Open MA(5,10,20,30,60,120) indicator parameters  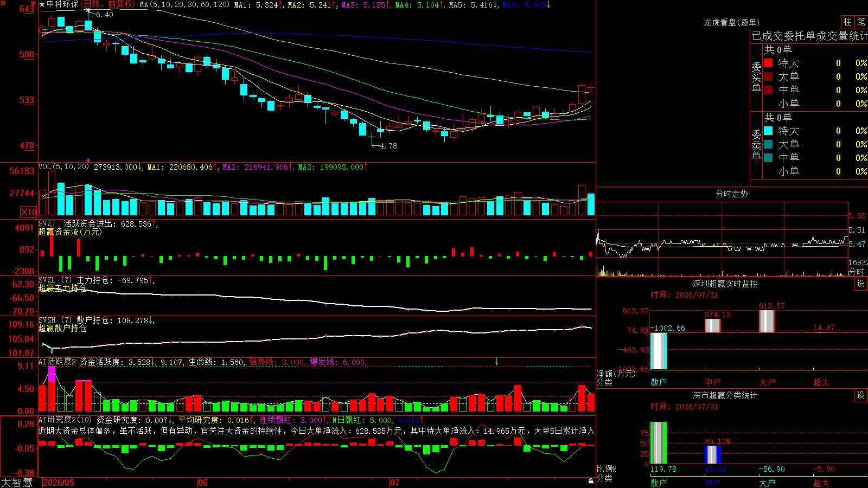185,4
